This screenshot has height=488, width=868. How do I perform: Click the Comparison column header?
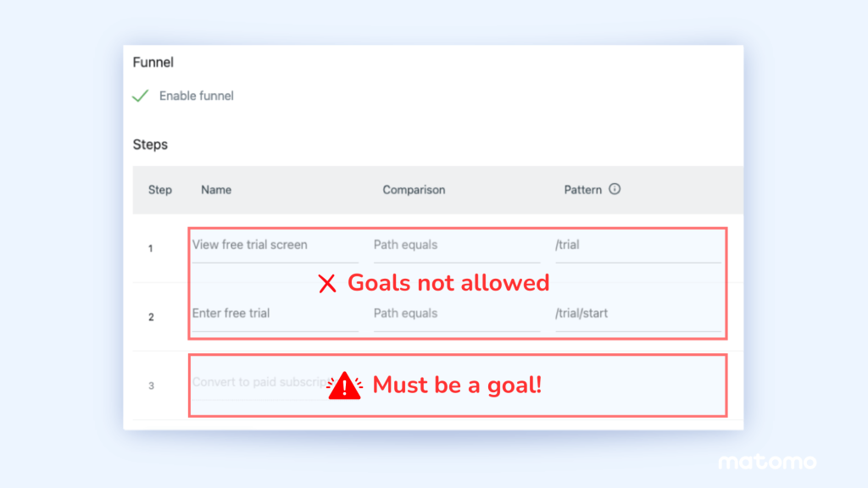pyautogui.click(x=414, y=190)
